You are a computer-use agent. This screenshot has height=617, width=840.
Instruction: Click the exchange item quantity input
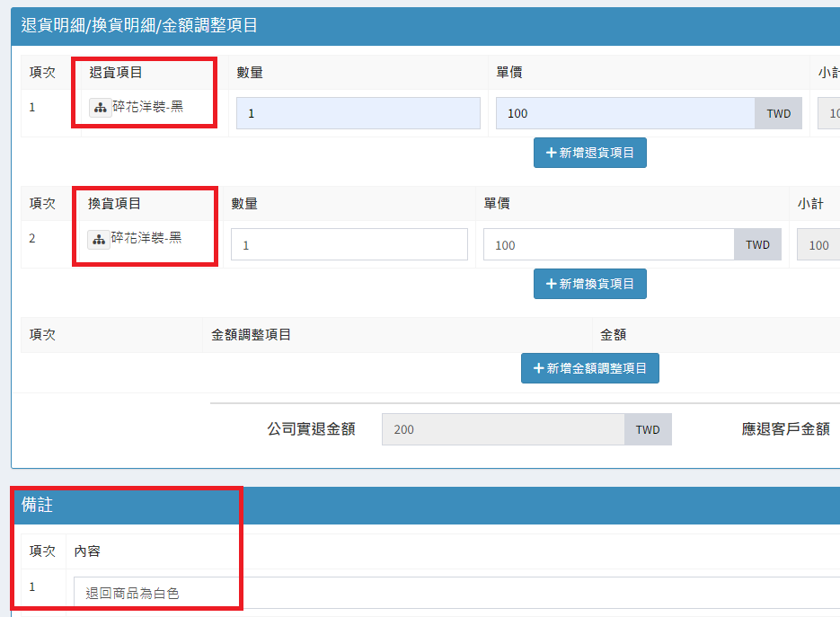pos(349,244)
